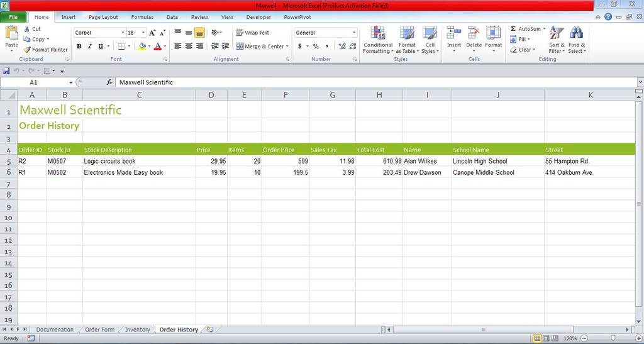The height and width of the screenshot is (344, 644).
Task: Expand the formula bar
Action: 640,82
